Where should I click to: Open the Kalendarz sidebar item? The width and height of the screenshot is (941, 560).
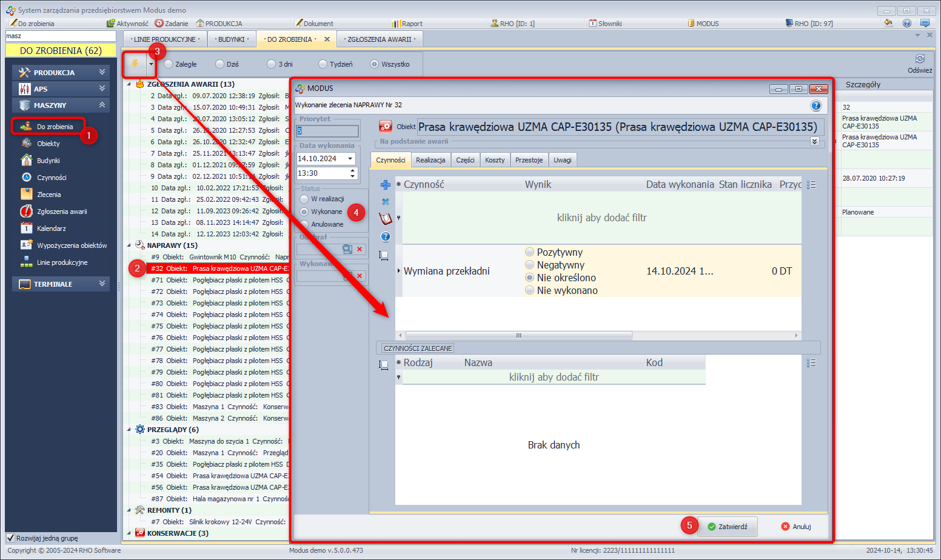(51, 228)
